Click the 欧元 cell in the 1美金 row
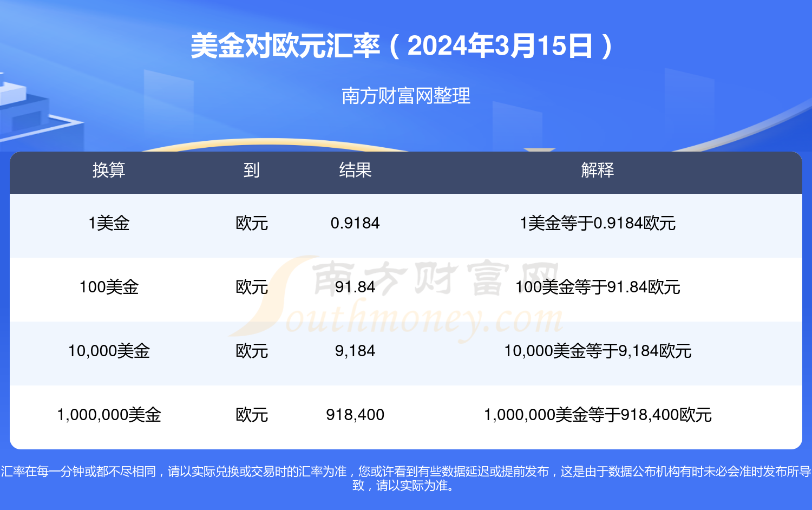 [x=252, y=223]
